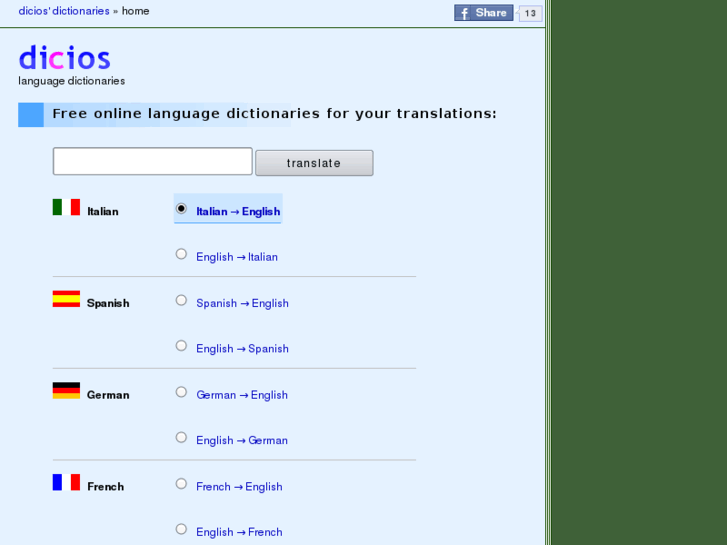Screen dimensions: 727x545
Task: Open the German → English link
Action: 242,395
